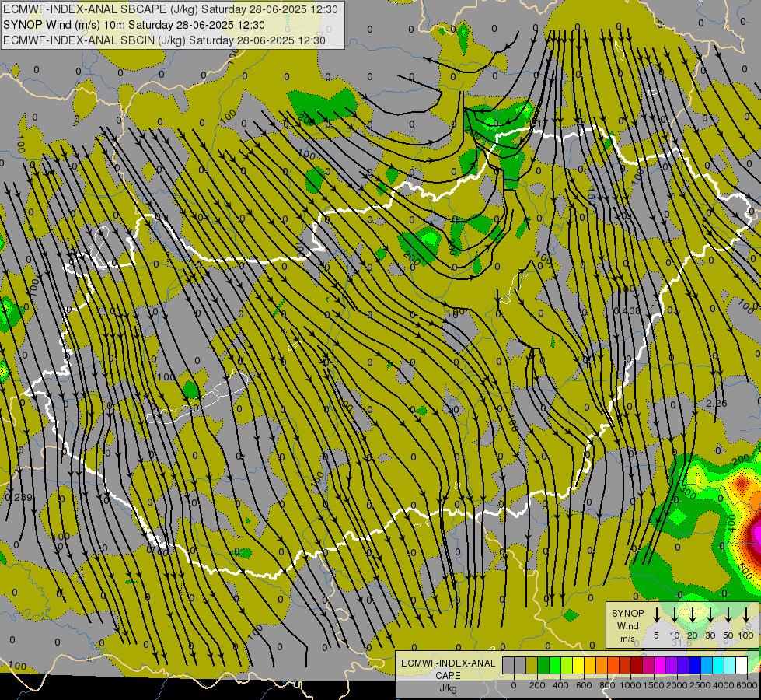Select the pure blue CAPE legend swatch

(695, 665)
